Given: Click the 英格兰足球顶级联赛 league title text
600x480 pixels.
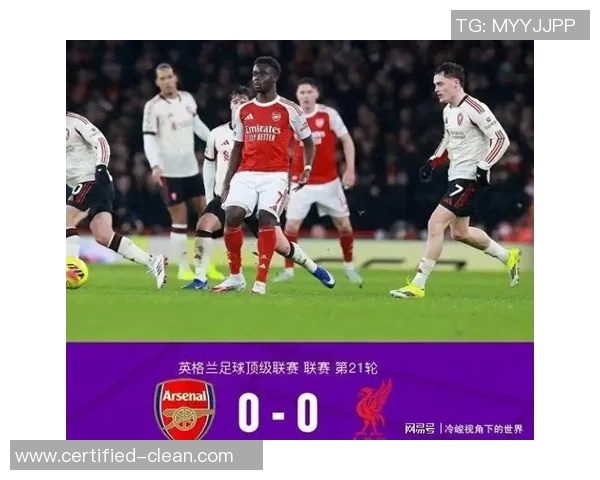Looking at the screenshot, I should click(239, 368).
